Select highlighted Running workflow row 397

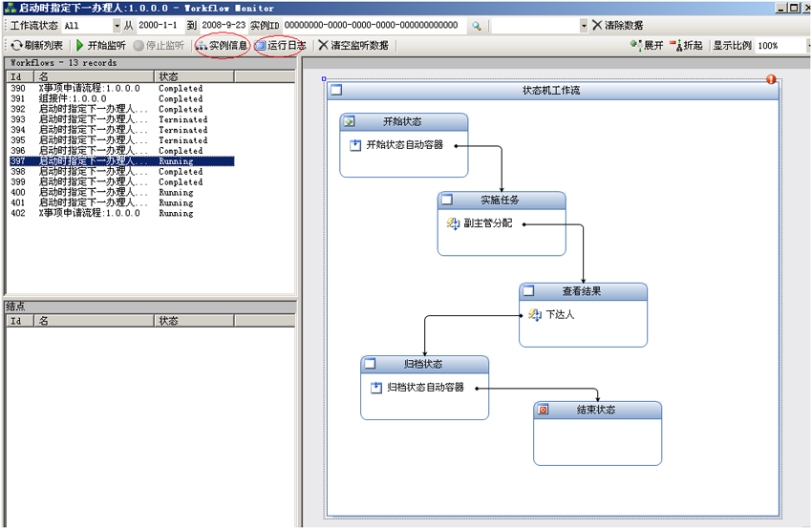(121, 161)
